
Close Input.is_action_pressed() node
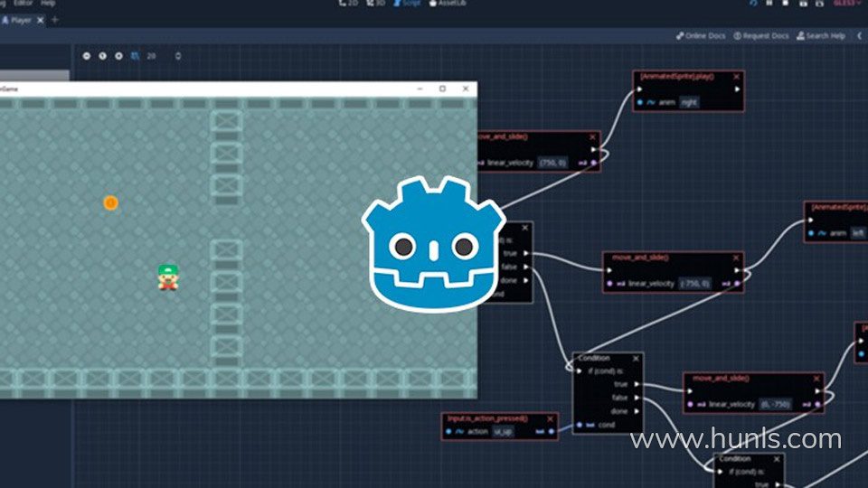(550, 418)
